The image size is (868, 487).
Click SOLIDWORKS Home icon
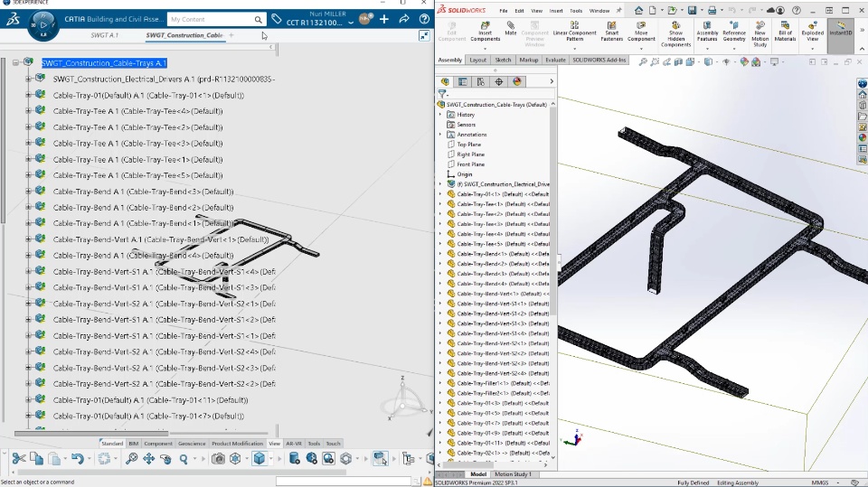(639, 10)
